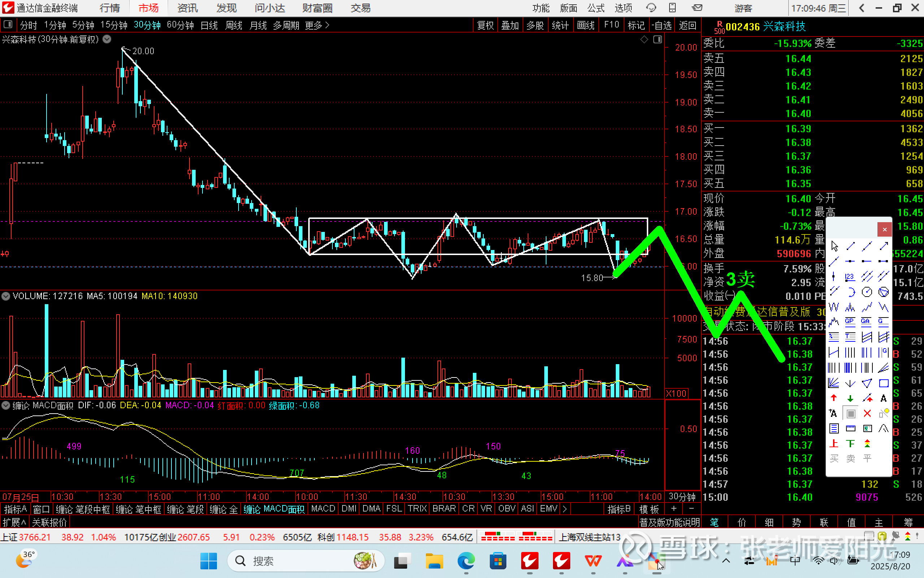
Task: Expand the 更多 periods list
Action: (317, 25)
